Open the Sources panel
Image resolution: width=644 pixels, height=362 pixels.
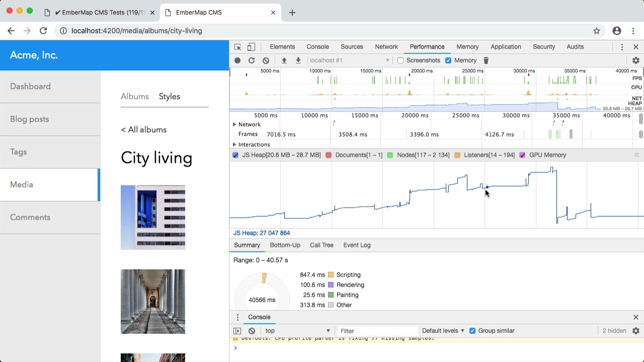pos(352,47)
